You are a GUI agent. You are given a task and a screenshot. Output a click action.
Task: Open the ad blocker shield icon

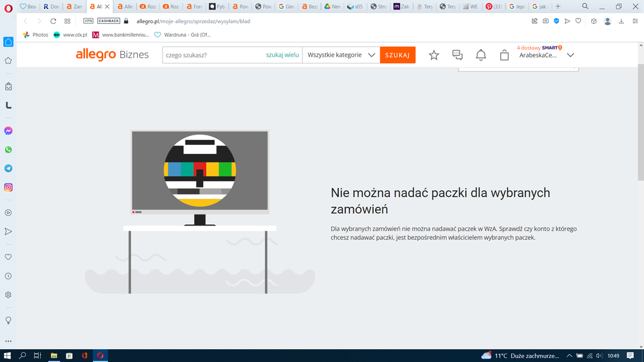[556, 21]
